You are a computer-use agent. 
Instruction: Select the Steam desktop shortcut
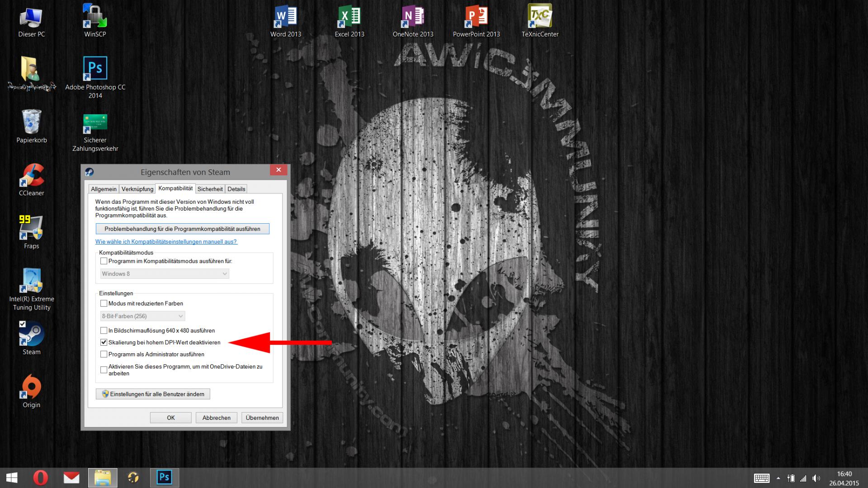31,338
